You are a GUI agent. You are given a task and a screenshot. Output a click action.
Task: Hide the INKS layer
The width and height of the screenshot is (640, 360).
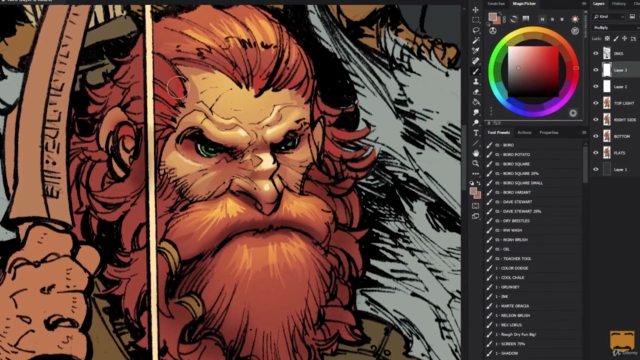pos(596,53)
